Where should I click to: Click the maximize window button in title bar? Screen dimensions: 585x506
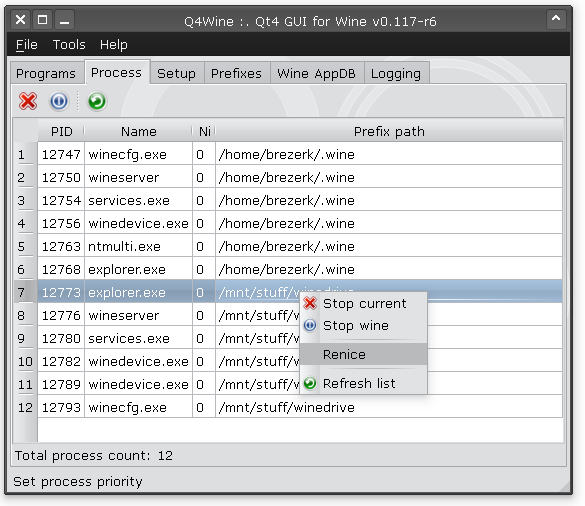pos(43,19)
